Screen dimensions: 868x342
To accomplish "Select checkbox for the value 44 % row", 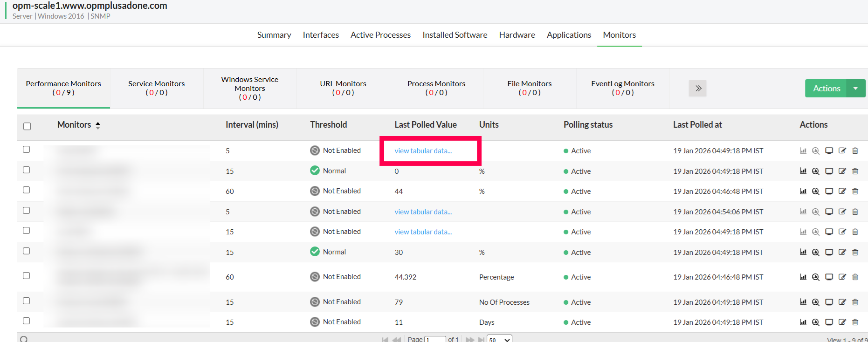I will (27, 190).
